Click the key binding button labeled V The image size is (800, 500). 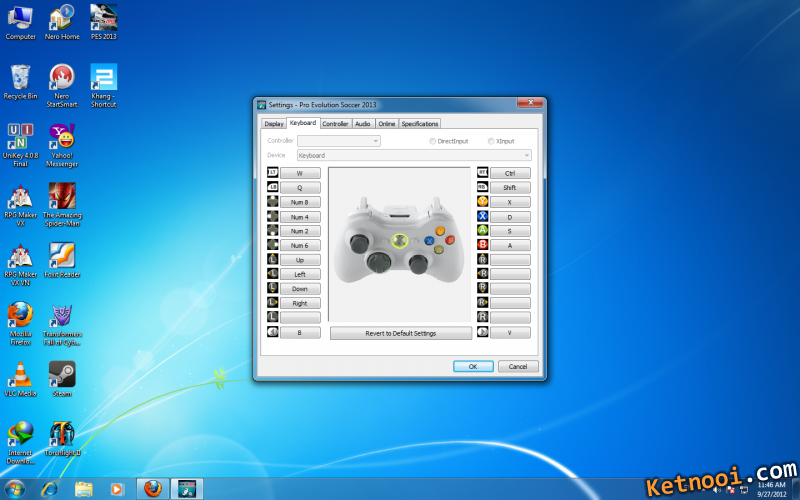pos(510,333)
